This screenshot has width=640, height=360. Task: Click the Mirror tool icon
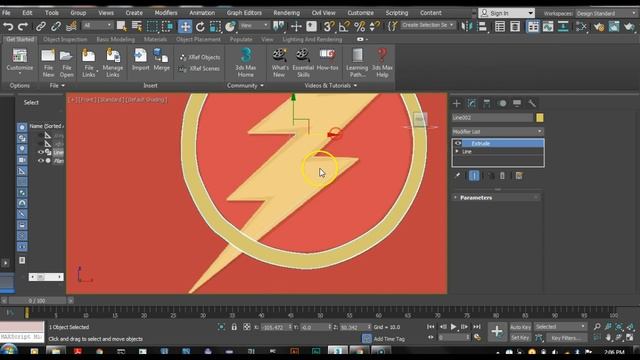466,27
